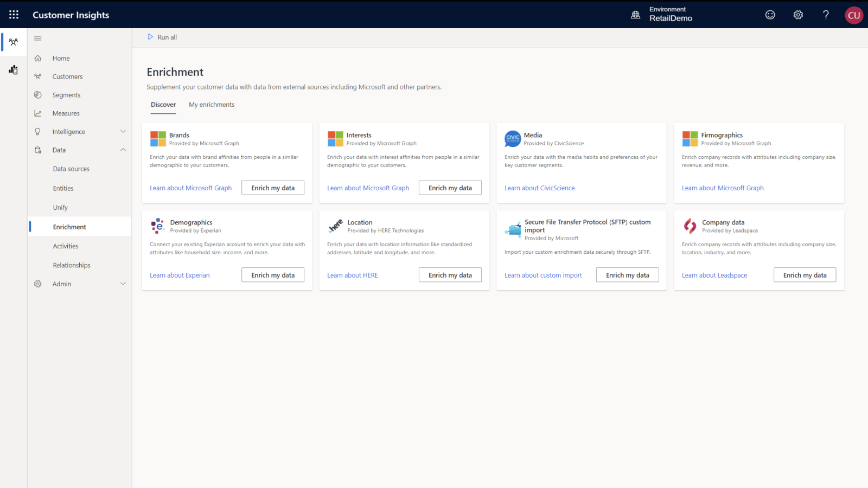Click the Data database icon in sidebar

37,150
